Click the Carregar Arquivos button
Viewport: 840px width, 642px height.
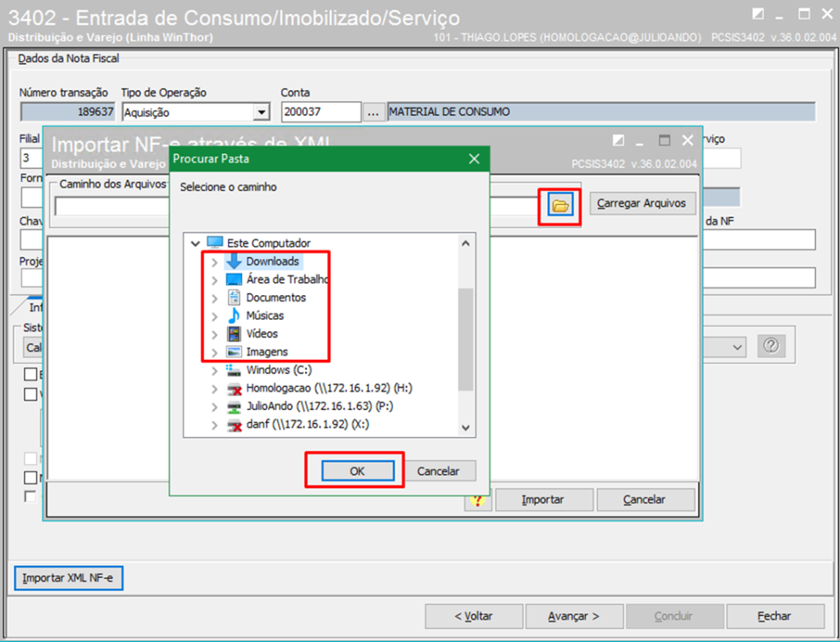[642, 203]
